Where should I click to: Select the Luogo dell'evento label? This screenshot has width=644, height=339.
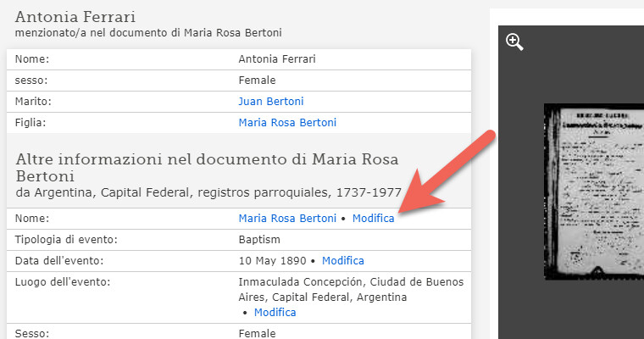coord(63,282)
